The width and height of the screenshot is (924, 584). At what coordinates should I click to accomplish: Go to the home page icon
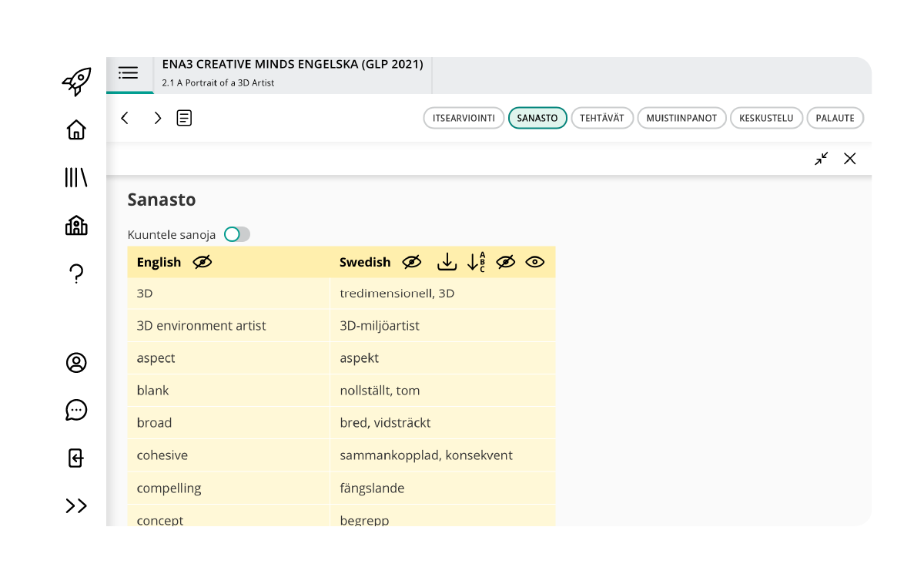(76, 129)
